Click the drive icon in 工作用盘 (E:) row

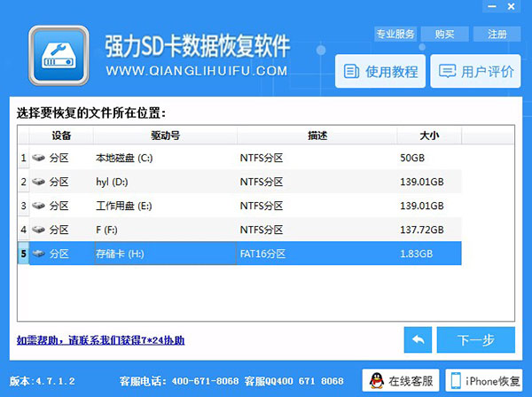pos(38,206)
